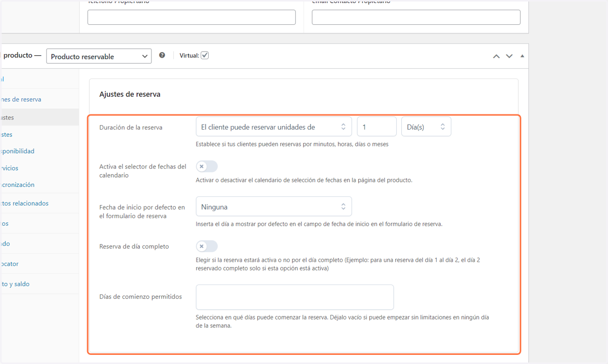The image size is (608, 364).
Task: Move the product panel up with the arrow
Action: click(497, 56)
